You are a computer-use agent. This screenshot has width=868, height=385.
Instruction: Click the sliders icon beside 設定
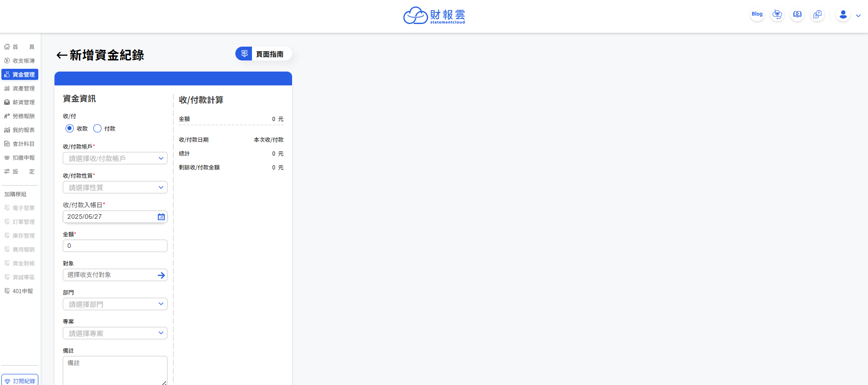click(7, 171)
